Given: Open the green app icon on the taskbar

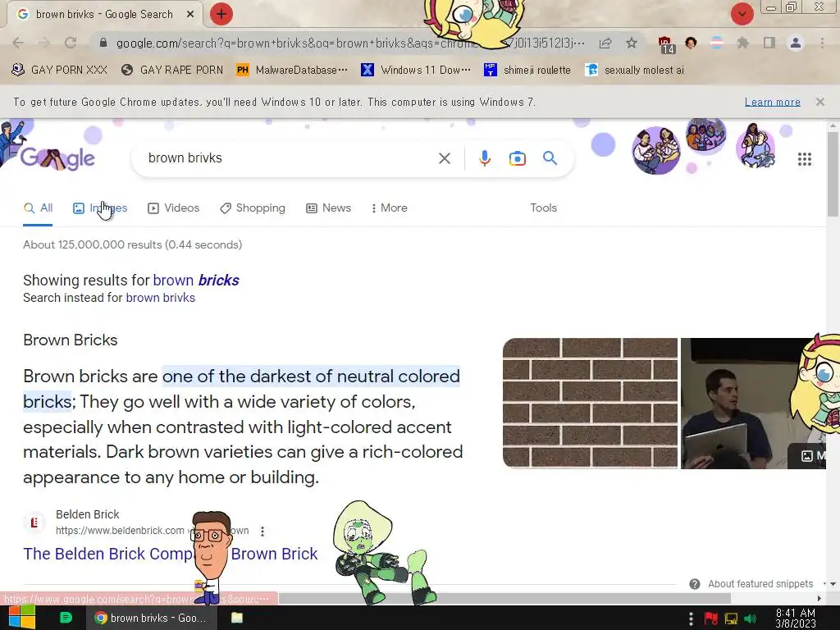Looking at the screenshot, I should tap(66, 618).
